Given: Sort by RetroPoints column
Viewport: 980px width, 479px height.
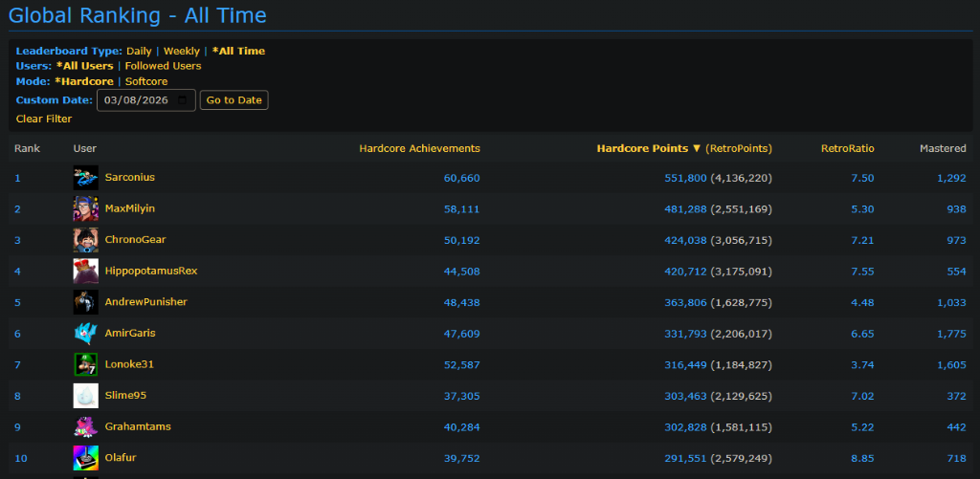Looking at the screenshot, I should pos(739,148).
